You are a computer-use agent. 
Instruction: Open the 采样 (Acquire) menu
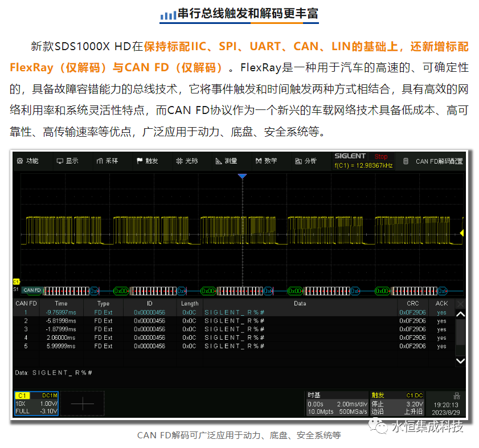pyautogui.click(x=107, y=161)
